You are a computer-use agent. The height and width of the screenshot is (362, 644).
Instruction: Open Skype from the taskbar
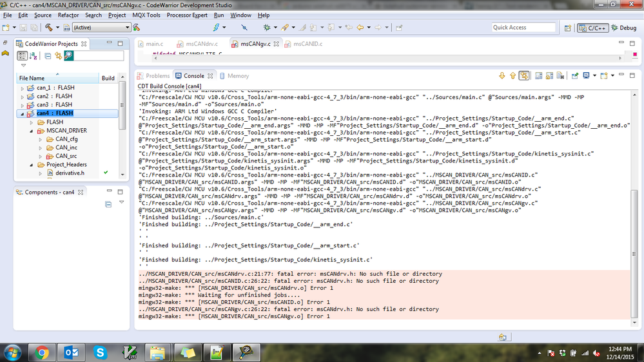[x=100, y=352]
